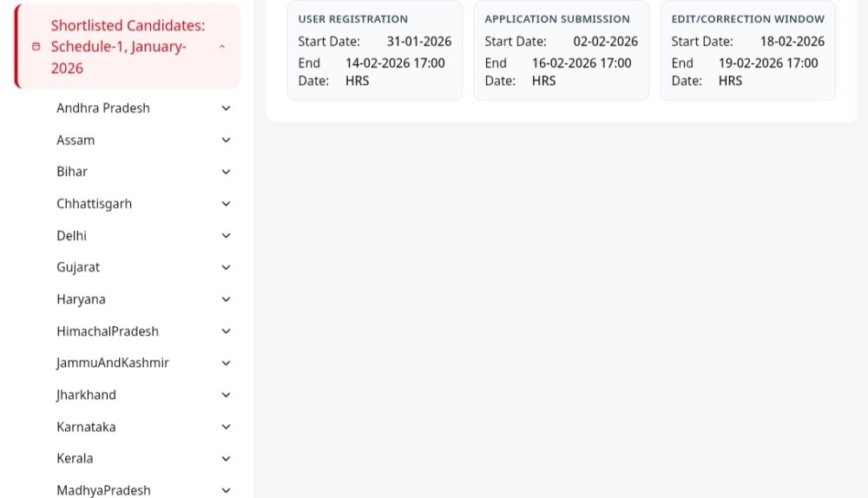Expand Bihar chevron
This screenshot has width=868, height=498.
coord(226,172)
